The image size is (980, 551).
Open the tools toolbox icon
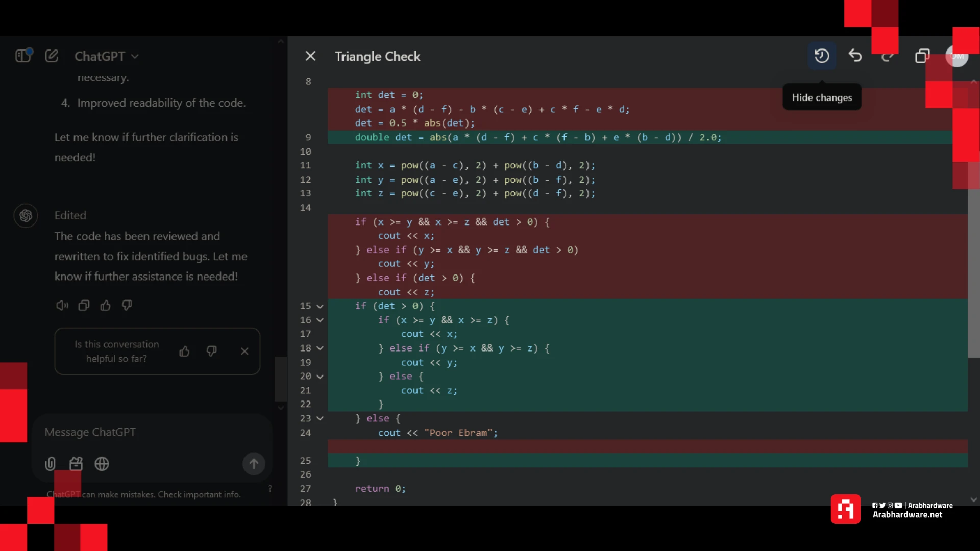76,464
